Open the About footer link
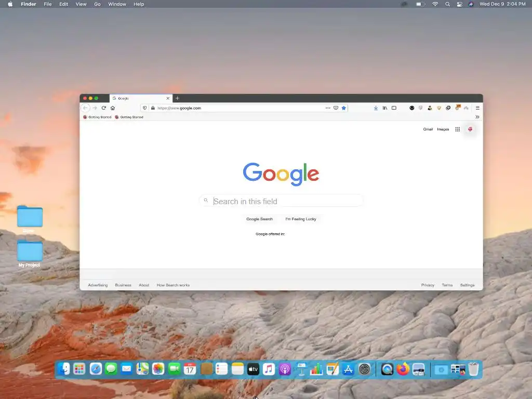The height and width of the screenshot is (399, 532). coord(144,285)
